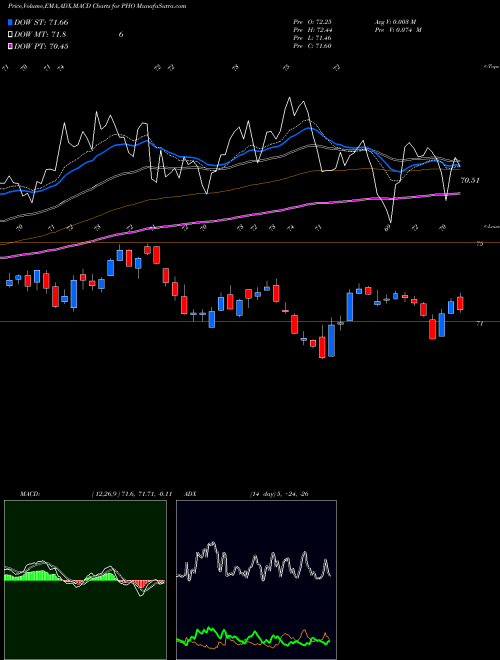This screenshot has width=500, height=660.
Task: Click the 'Pre O: 72.25' open value
Action: (312, 21)
